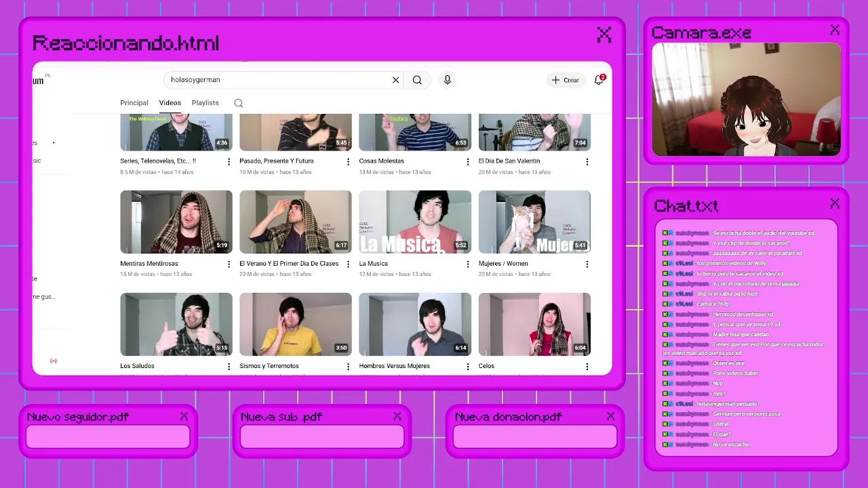This screenshot has width=868, height=488.
Task: Close the Nueva donacion.pdf panel
Action: click(611, 416)
